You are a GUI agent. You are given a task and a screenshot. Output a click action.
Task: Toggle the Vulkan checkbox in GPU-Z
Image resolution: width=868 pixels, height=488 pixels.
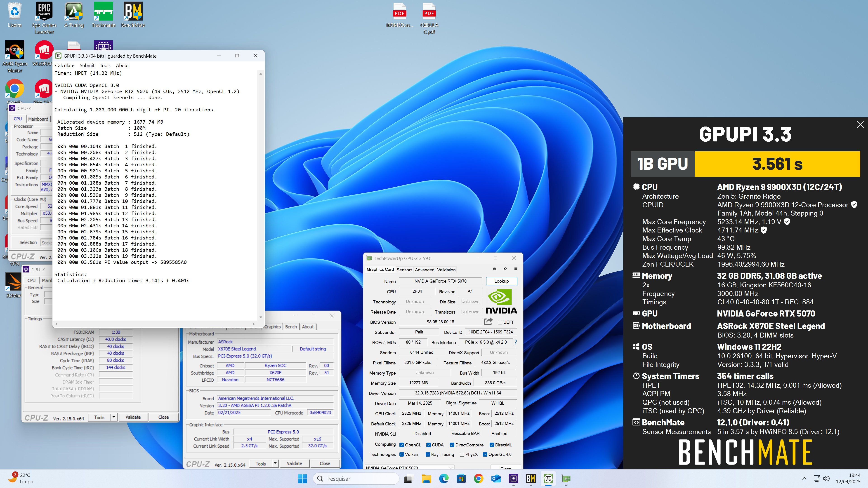pyautogui.click(x=402, y=454)
